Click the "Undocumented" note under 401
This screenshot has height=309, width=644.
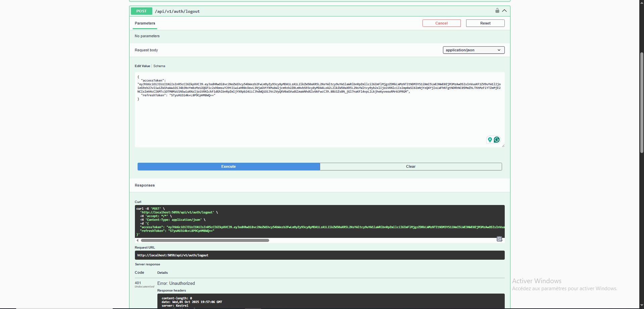pyautogui.click(x=145, y=287)
